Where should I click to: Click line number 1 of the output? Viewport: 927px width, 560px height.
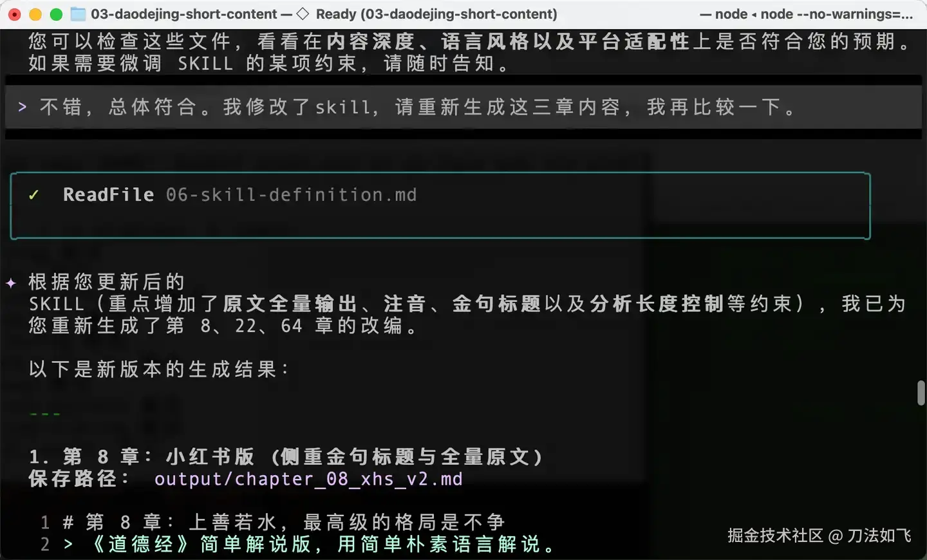pos(45,522)
